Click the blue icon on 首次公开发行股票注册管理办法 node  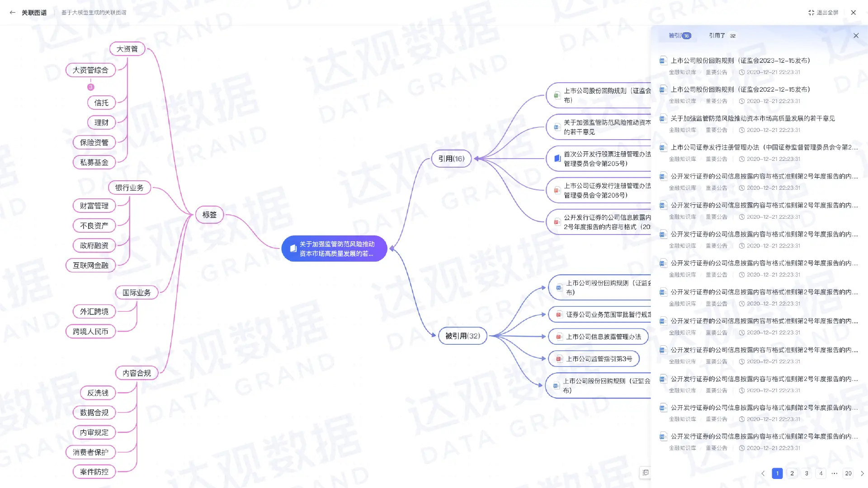[557, 159]
